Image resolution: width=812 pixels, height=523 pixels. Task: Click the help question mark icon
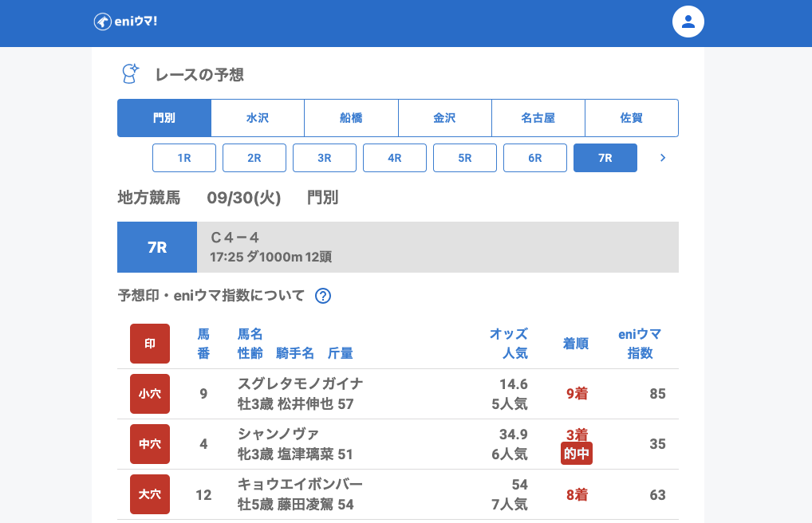point(323,296)
